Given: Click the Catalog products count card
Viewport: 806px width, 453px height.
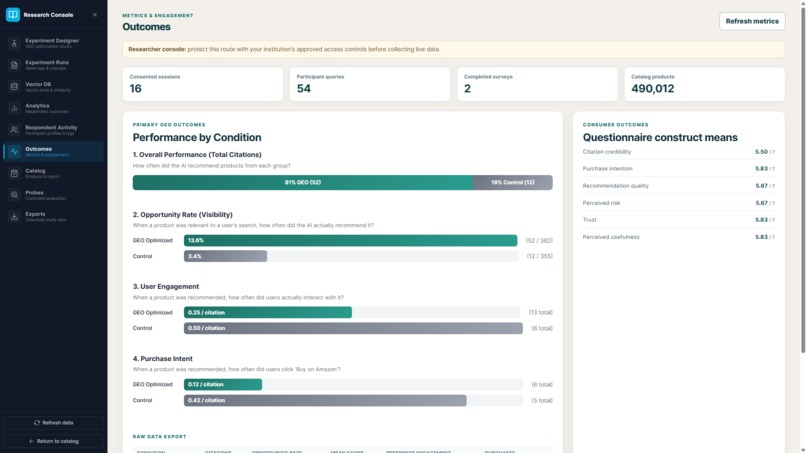Looking at the screenshot, I should click(x=705, y=84).
